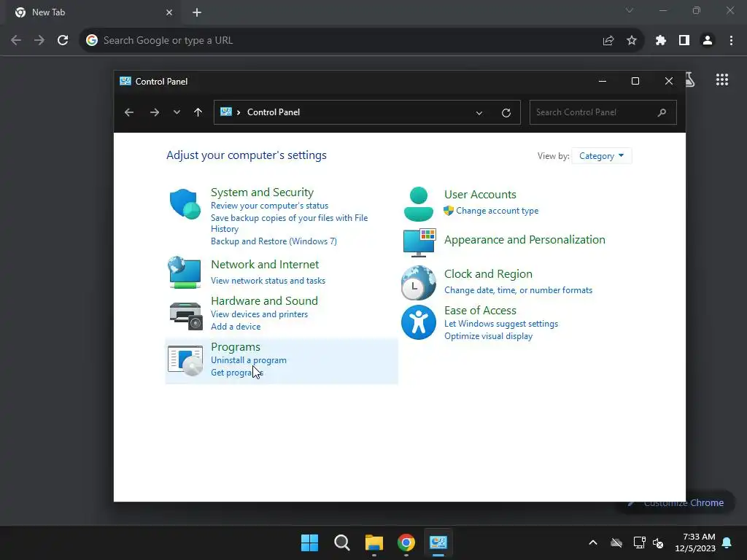
Task: Open the recent locations dropdown arrow
Action: [x=177, y=112]
